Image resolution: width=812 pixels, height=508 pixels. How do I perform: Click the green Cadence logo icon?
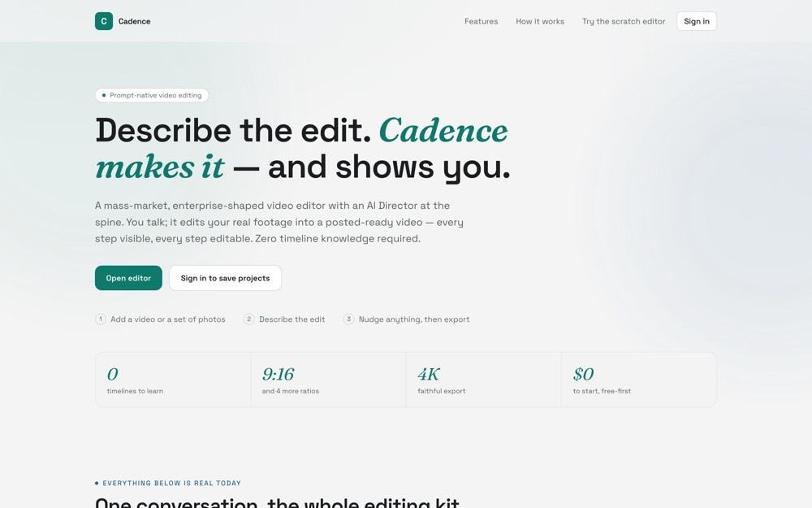[x=104, y=21]
